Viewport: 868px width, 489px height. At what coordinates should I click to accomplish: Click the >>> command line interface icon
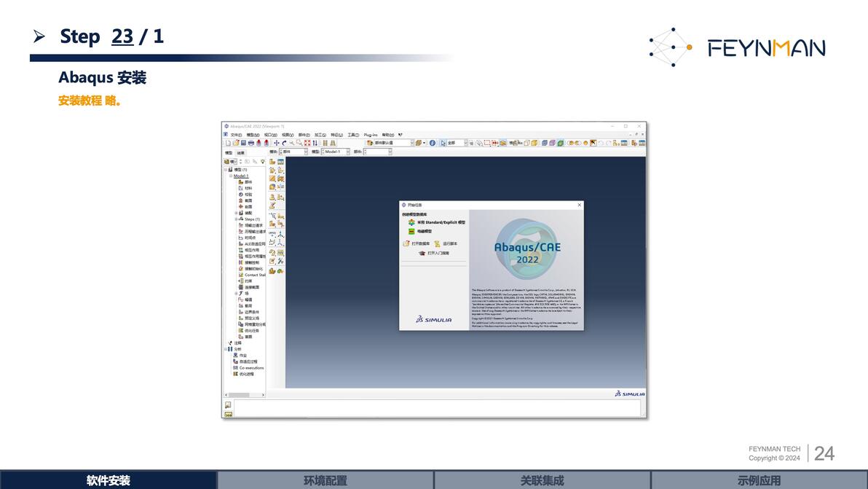click(x=228, y=415)
